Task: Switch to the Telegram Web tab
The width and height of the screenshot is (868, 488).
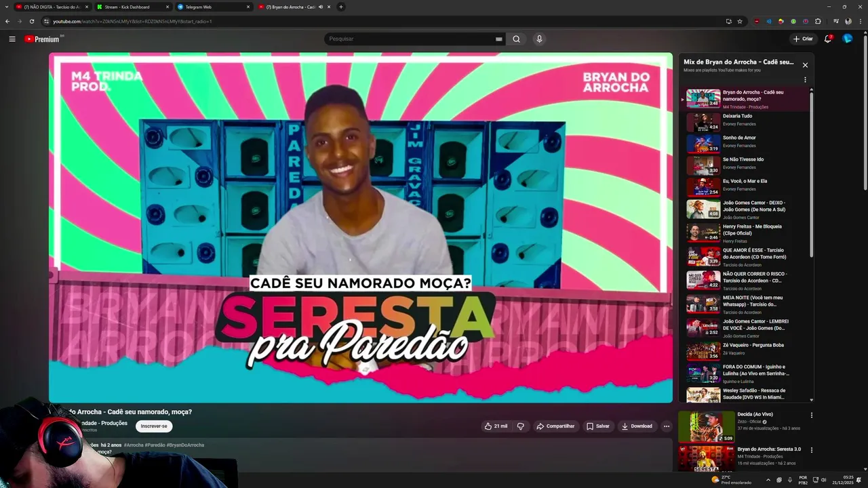Action: [x=214, y=7]
